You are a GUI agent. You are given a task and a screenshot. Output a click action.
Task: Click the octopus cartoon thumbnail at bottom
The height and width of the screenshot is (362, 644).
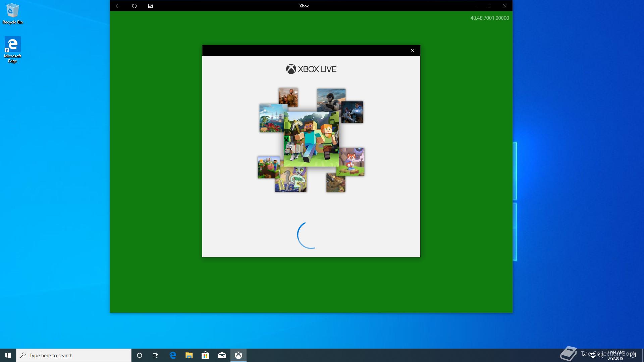pyautogui.click(x=291, y=180)
